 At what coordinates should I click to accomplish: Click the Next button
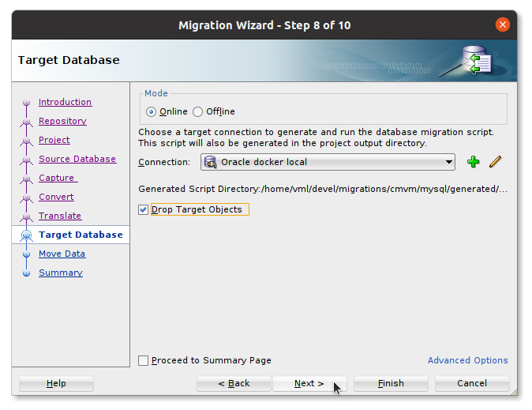pos(309,383)
